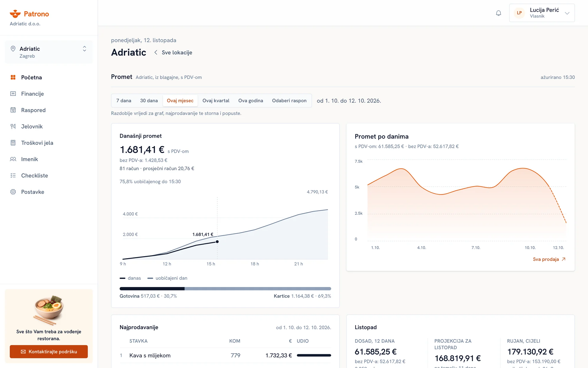The width and height of the screenshot is (588, 368).
Task: Open the Raspored menu item
Action: click(49, 110)
